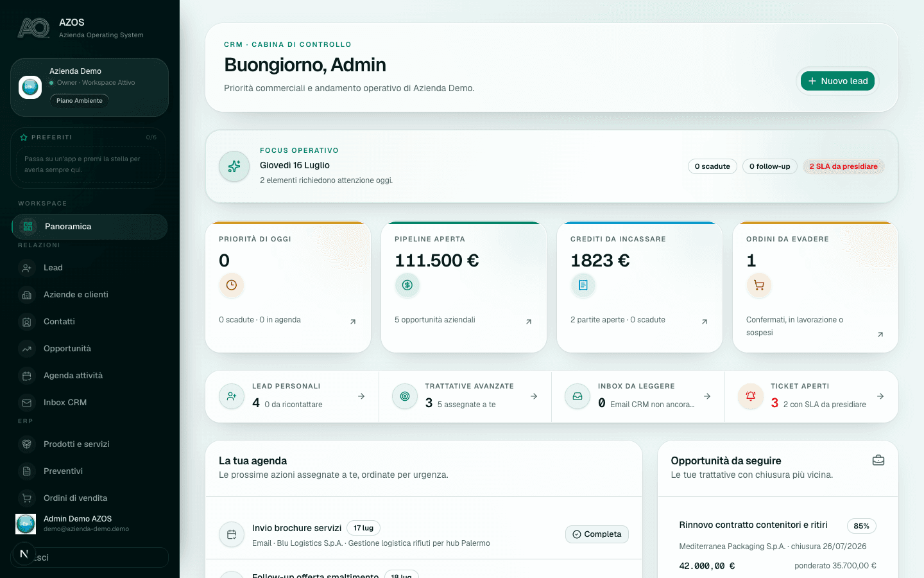
Task: Click the Ticket aperti alarm bell icon
Action: pos(751,396)
